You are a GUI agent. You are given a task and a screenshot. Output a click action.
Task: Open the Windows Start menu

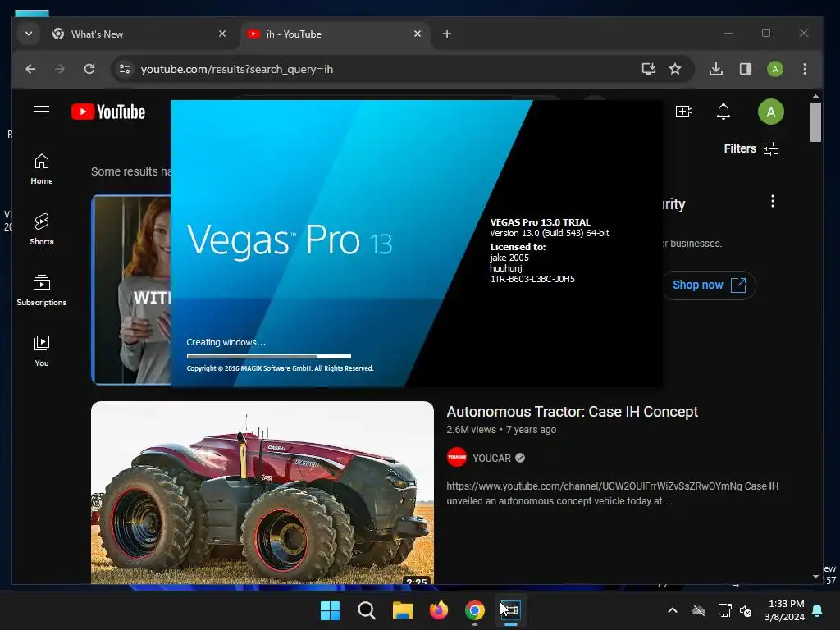point(330,610)
